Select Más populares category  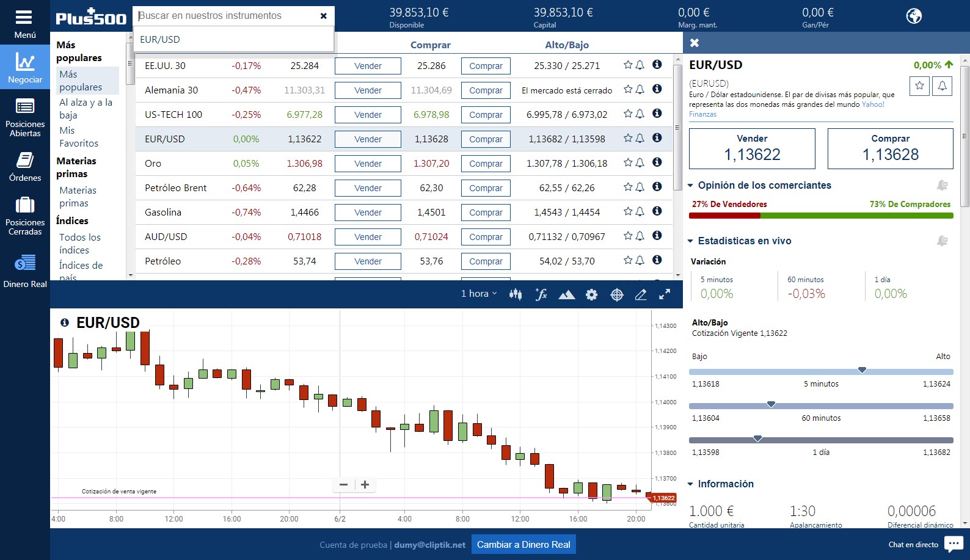(88, 81)
